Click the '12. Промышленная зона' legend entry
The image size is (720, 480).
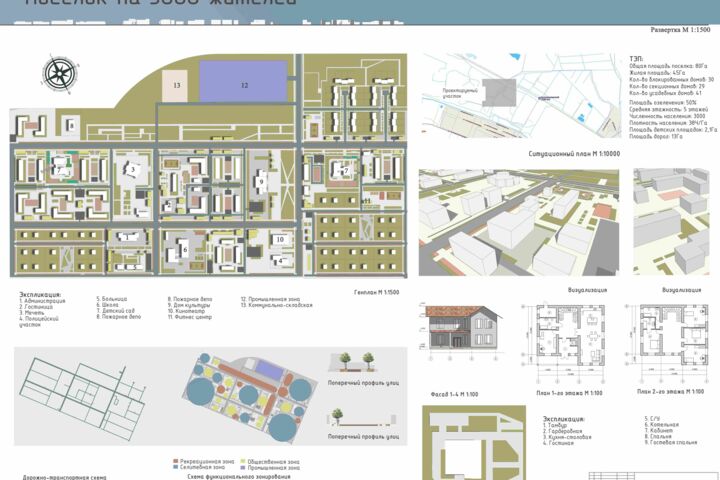(x=270, y=299)
